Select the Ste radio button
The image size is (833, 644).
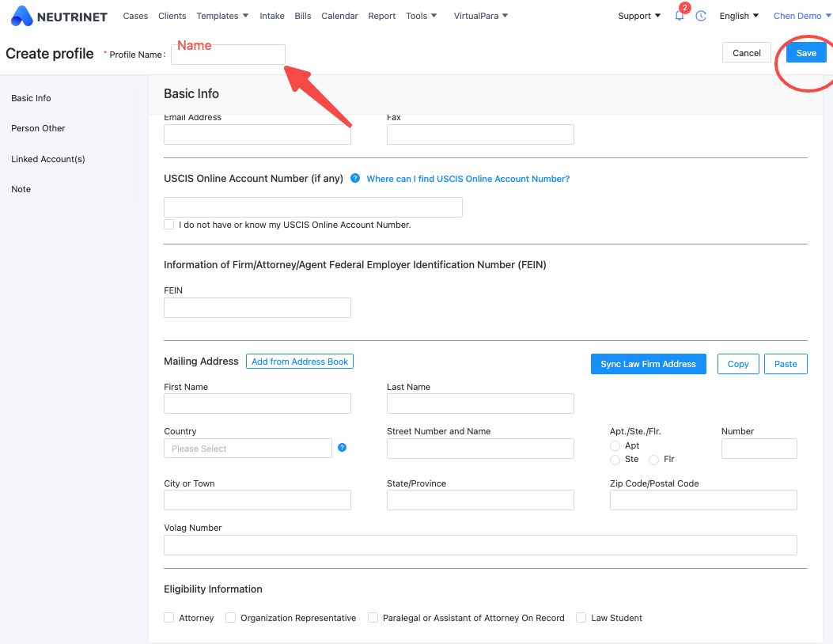pyautogui.click(x=615, y=460)
